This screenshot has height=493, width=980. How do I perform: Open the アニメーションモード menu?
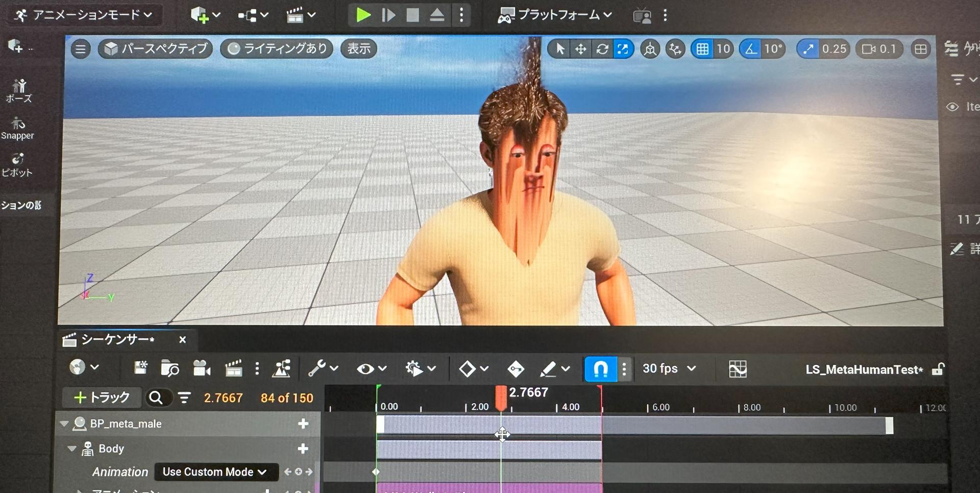[x=84, y=15]
